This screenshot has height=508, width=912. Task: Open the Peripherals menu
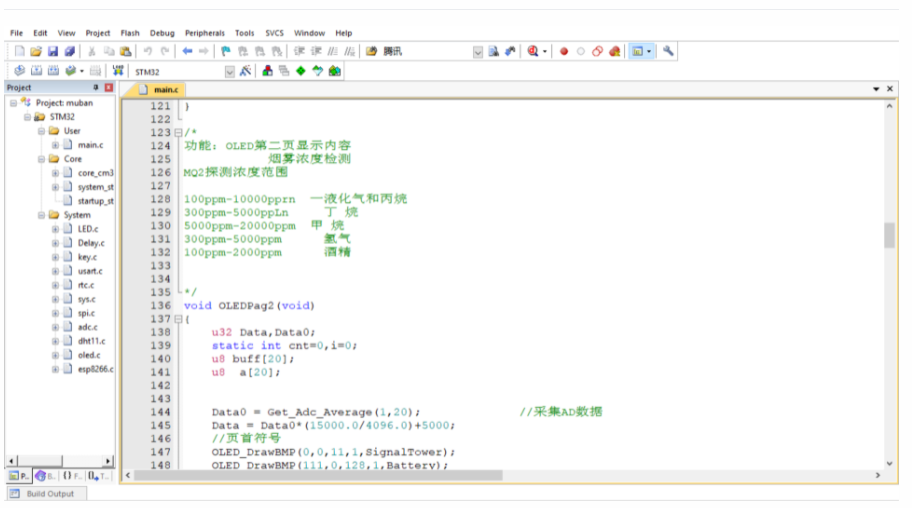[x=205, y=33]
